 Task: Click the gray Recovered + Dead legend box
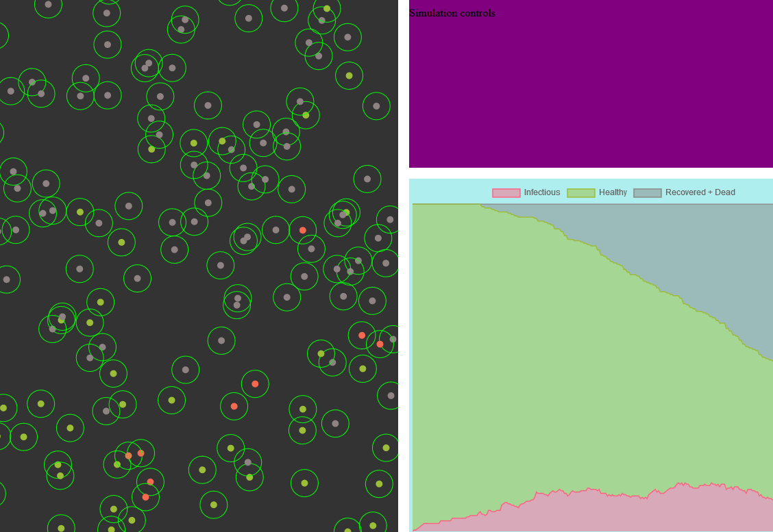[648, 192]
